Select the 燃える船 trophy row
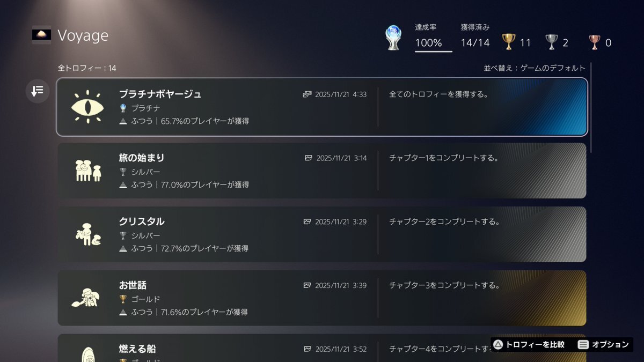Screen dimensions: 644x362 tap(322, 349)
